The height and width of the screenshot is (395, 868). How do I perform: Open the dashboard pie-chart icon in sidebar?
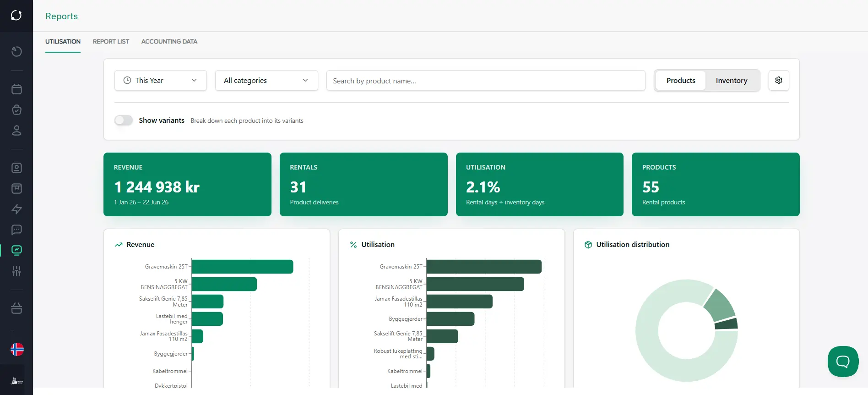[16, 51]
